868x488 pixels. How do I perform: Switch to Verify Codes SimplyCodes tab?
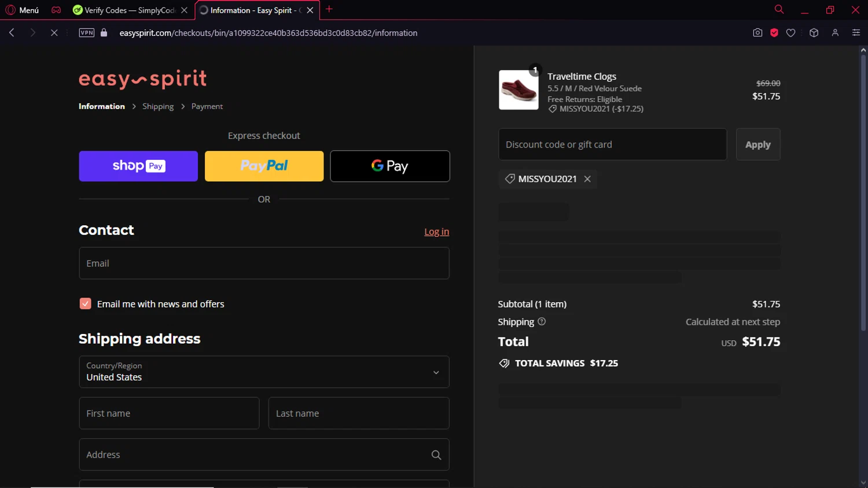point(124,10)
